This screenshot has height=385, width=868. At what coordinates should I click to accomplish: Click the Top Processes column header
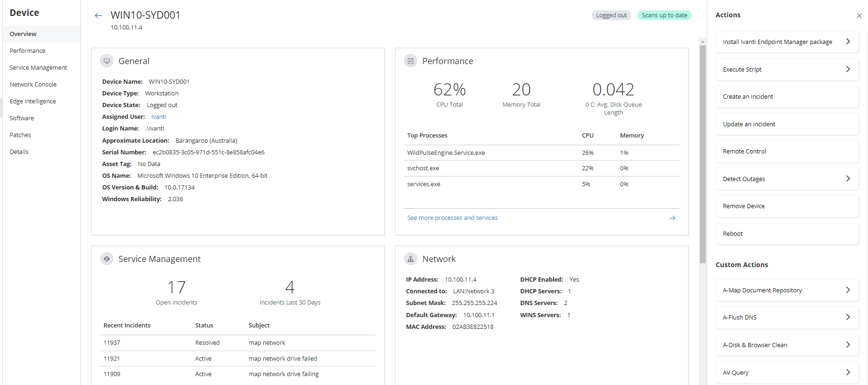coord(427,136)
